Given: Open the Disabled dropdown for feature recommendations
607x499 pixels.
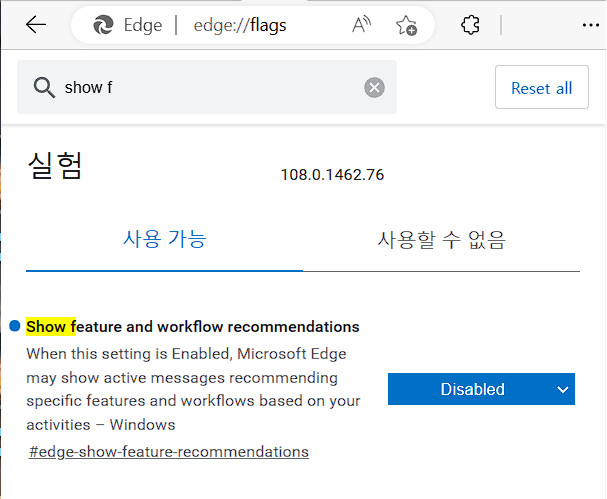Looking at the screenshot, I should tap(481, 389).
